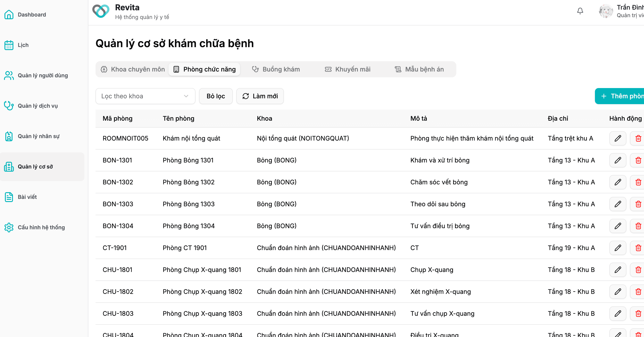644x337 pixels.
Task: Click the Bỏ lọc button
Action: pyautogui.click(x=216, y=96)
